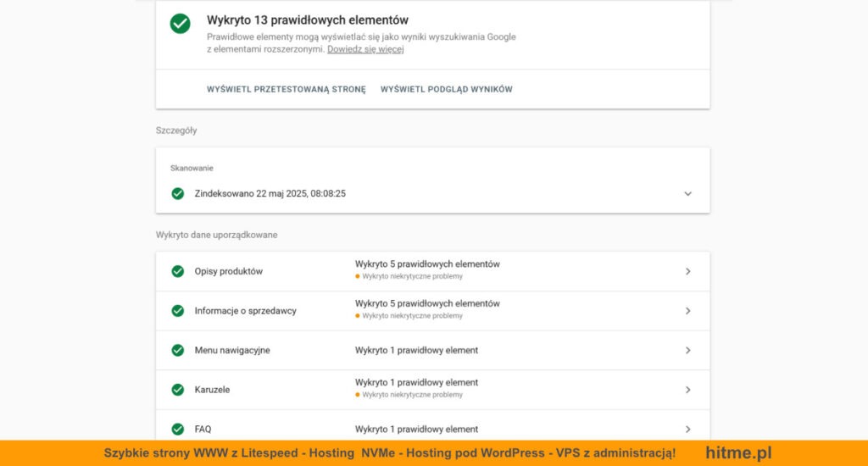The height and width of the screenshot is (466, 868).
Task: Click hitme.pl logo in the orange banner
Action: tap(738, 453)
